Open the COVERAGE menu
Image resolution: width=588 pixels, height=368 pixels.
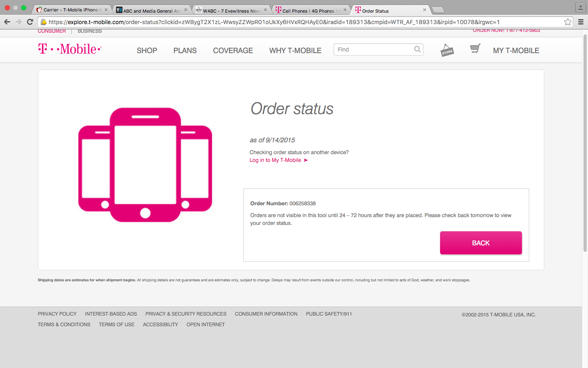click(233, 51)
